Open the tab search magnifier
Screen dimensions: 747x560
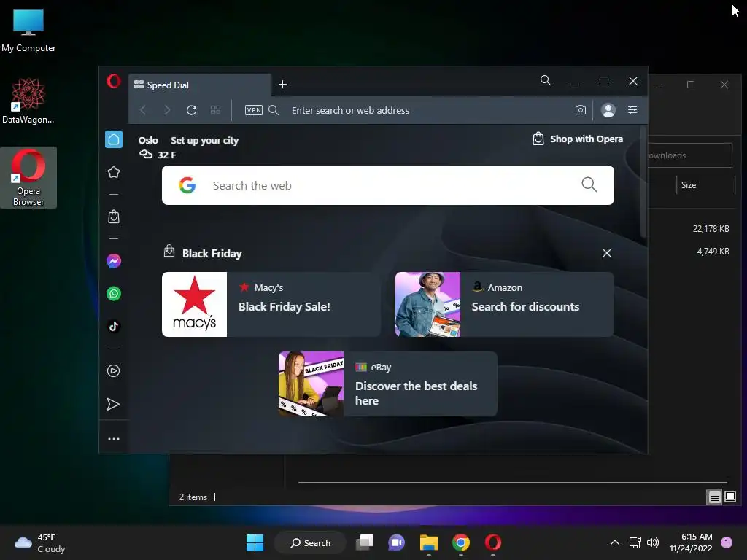pyautogui.click(x=546, y=80)
